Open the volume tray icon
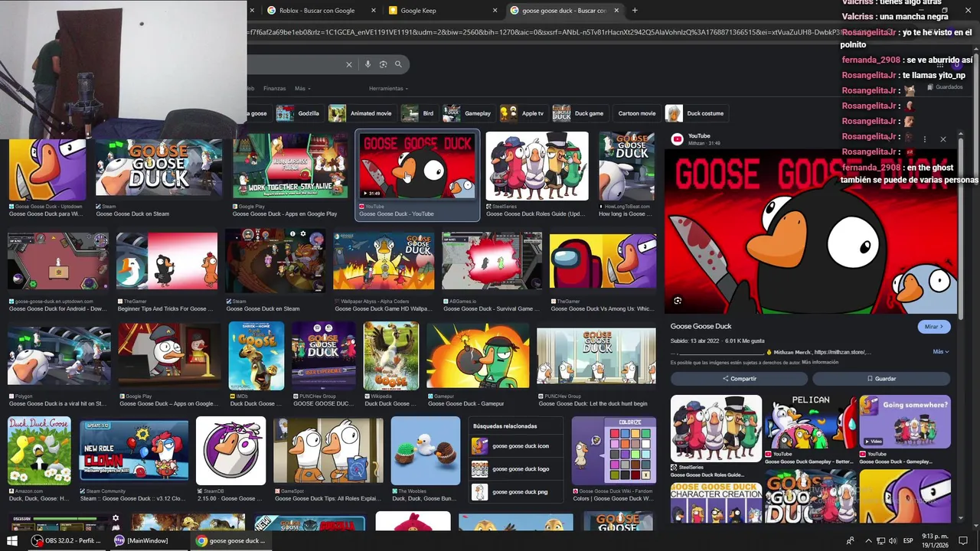 893,541
